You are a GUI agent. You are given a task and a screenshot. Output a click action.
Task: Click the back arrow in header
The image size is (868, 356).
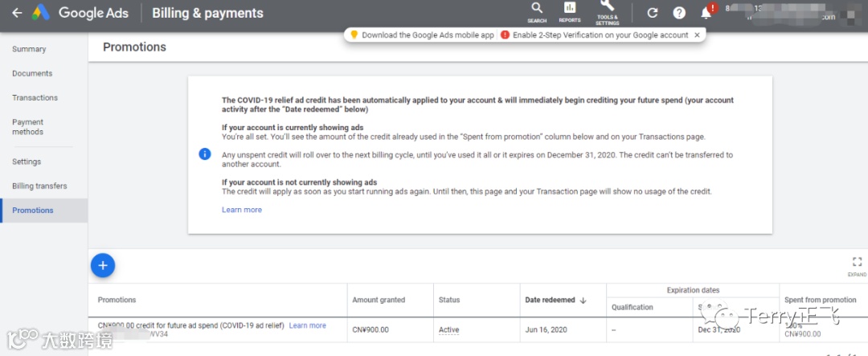[x=17, y=13]
